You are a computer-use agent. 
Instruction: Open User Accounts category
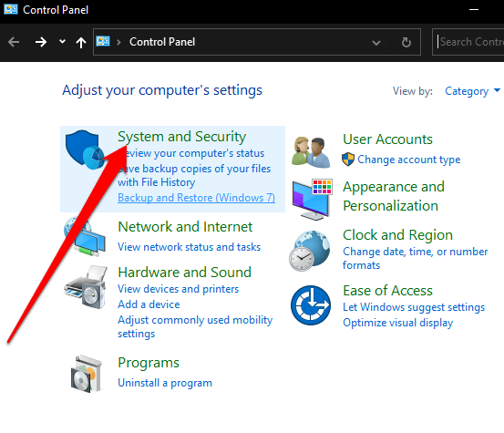(x=387, y=139)
